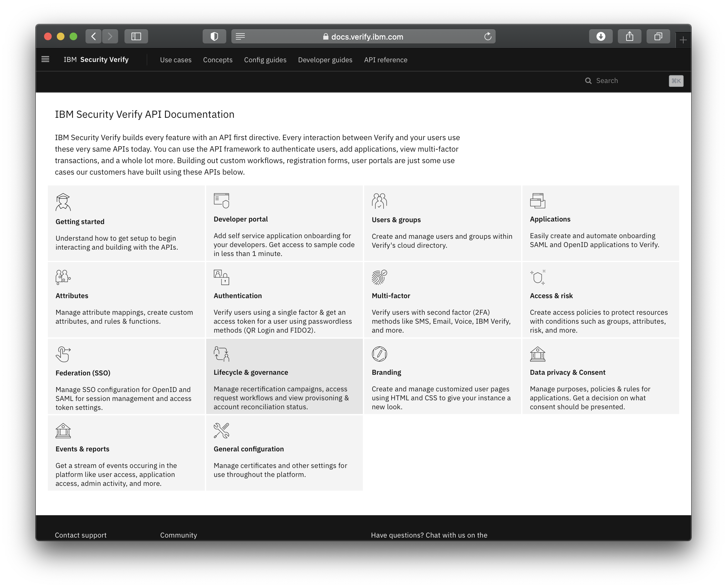Image resolution: width=727 pixels, height=588 pixels.
Task: Open the hamburger navigation menu icon
Action: click(45, 60)
